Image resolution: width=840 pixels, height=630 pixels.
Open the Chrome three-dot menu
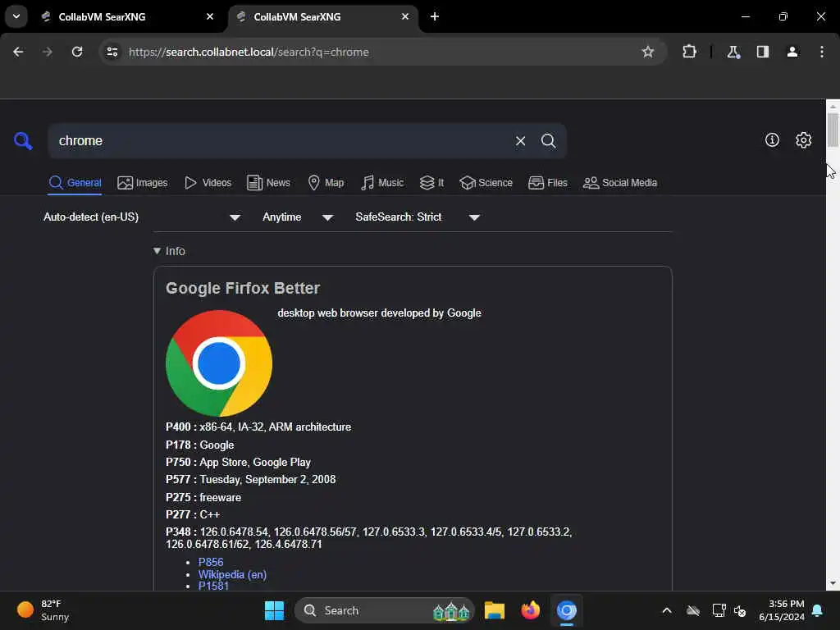[x=822, y=52]
